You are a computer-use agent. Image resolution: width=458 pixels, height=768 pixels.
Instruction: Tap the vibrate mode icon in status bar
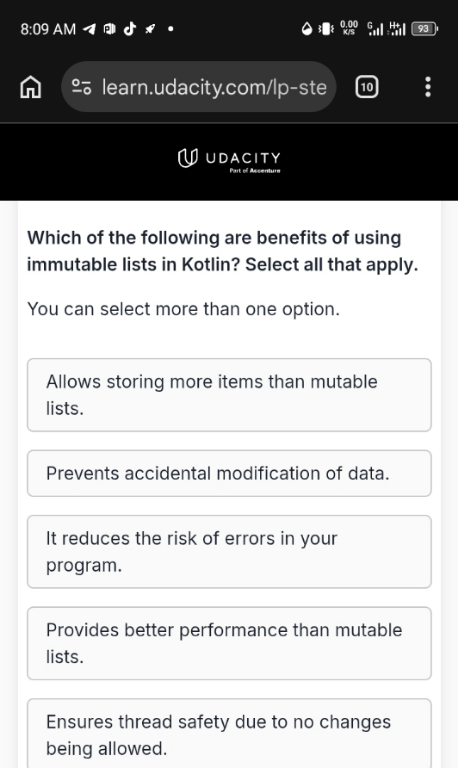[x=325, y=29]
